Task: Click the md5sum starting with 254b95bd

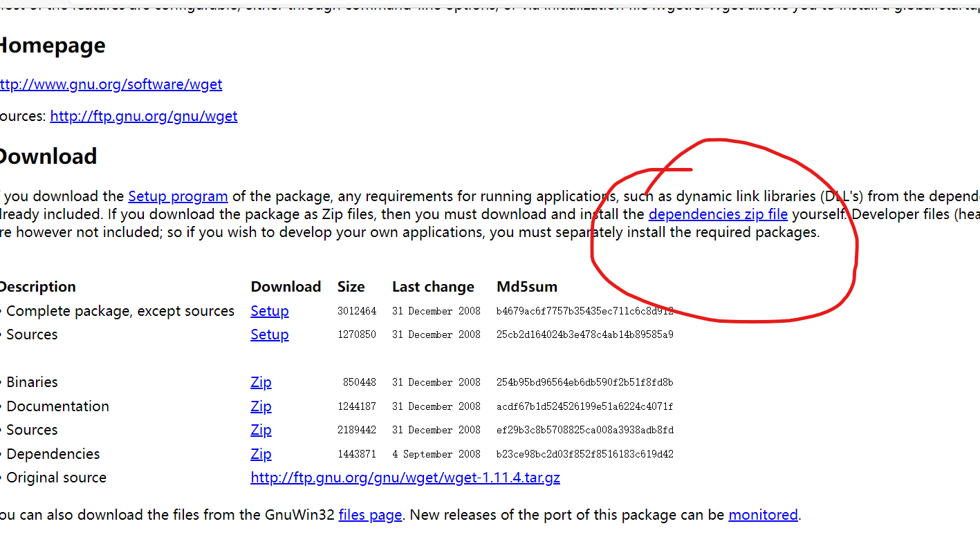Action: (x=585, y=382)
